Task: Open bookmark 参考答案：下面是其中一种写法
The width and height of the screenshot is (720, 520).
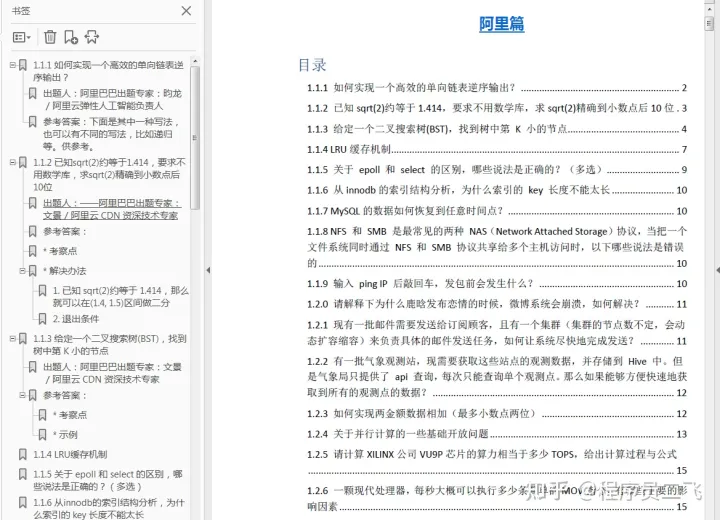Action: (111, 134)
